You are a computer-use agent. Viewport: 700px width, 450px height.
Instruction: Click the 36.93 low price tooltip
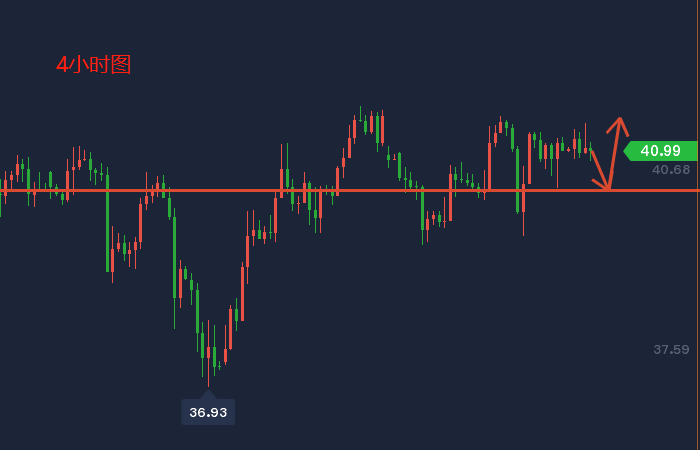[208, 412]
